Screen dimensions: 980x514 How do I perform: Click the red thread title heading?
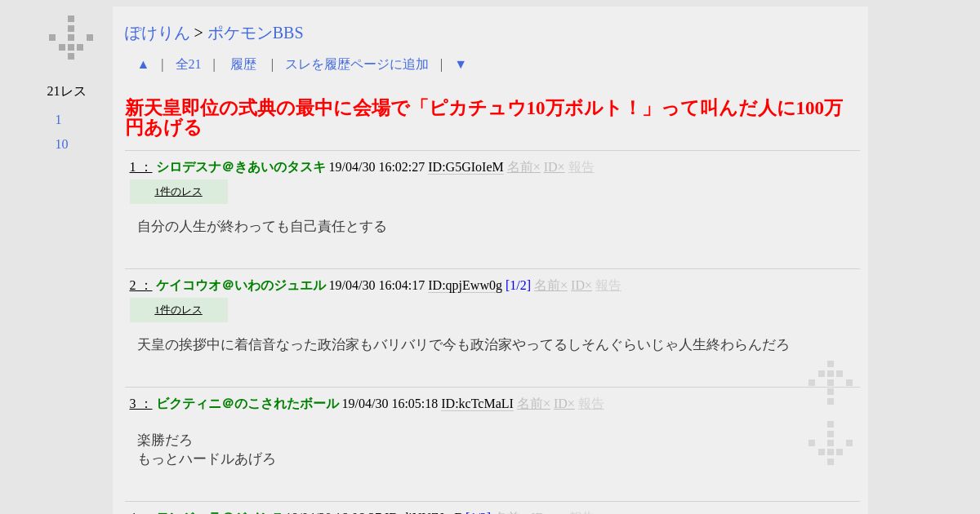pos(483,117)
